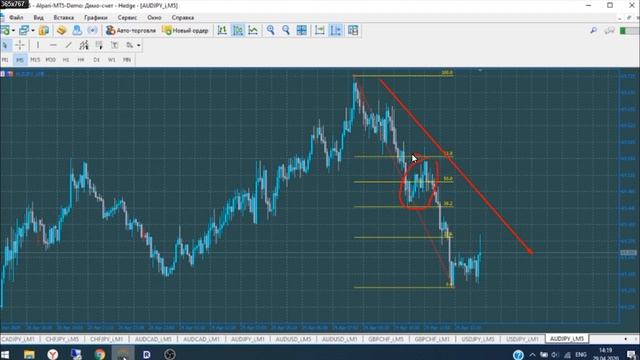Expand the shapes tool drop-down arrow

139,45
